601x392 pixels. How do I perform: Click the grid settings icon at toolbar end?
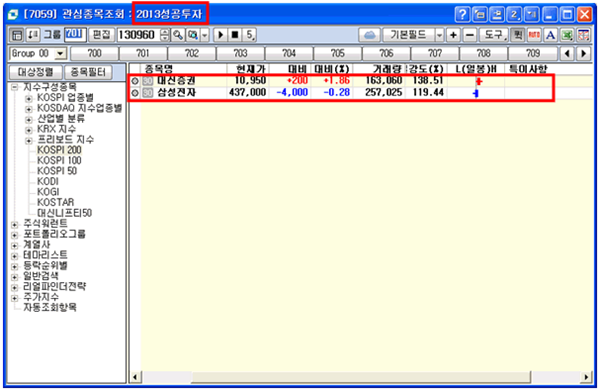[x=583, y=35]
